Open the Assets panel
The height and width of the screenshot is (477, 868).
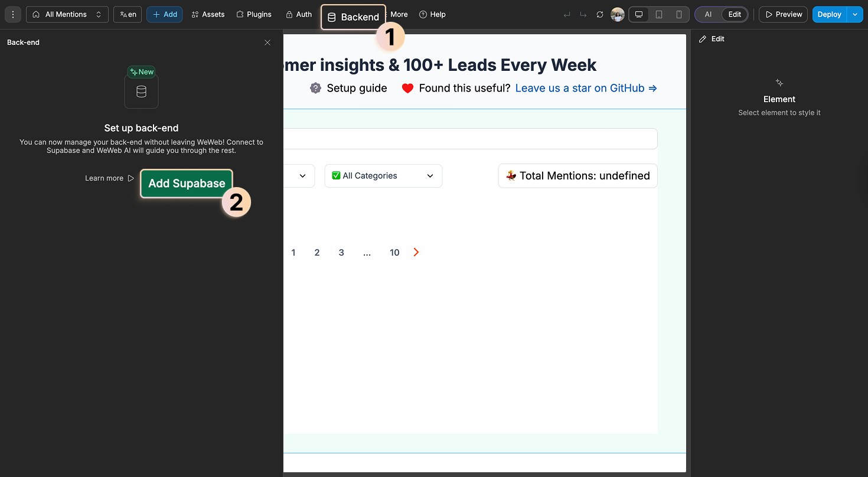(208, 14)
